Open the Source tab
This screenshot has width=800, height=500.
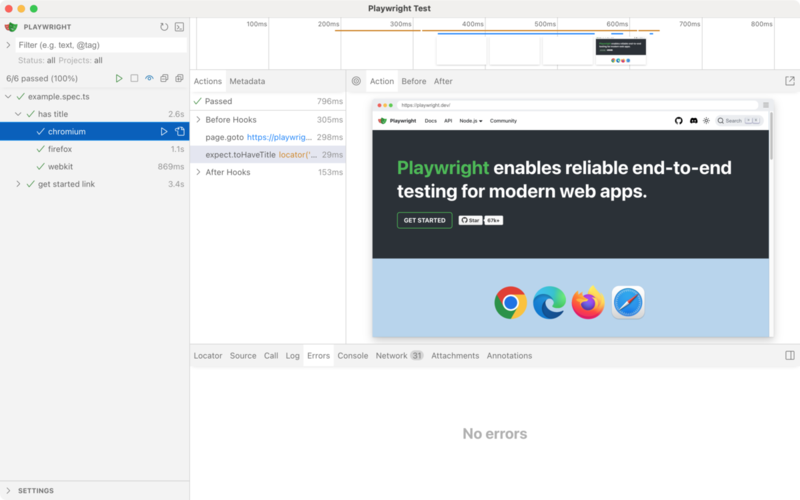pyautogui.click(x=243, y=356)
